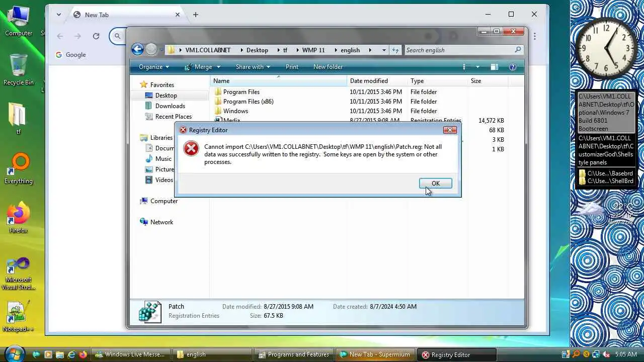Switch to New Tab - Supermium taskbar button
The image size is (644, 362).
[375, 354]
